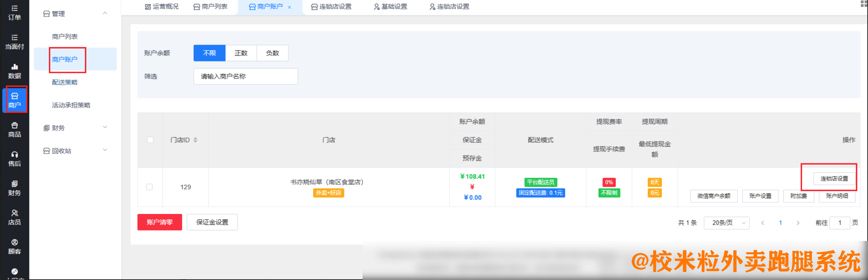868x280 pixels.
Task: Select 正数 account balance filter
Action: pyautogui.click(x=241, y=53)
